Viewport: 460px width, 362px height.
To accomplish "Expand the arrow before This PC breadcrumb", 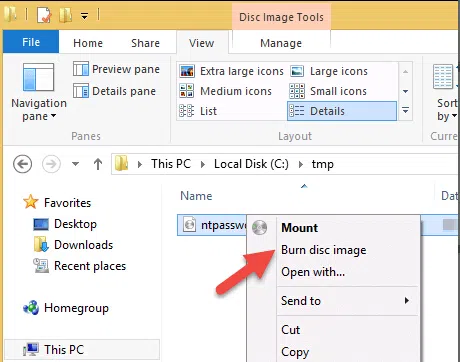I will [140, 164].
